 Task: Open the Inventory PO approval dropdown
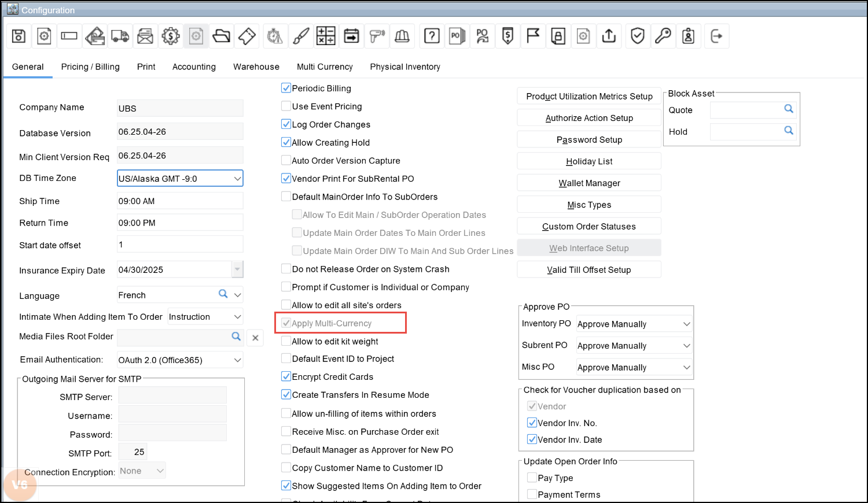click(x=686, y=324)
